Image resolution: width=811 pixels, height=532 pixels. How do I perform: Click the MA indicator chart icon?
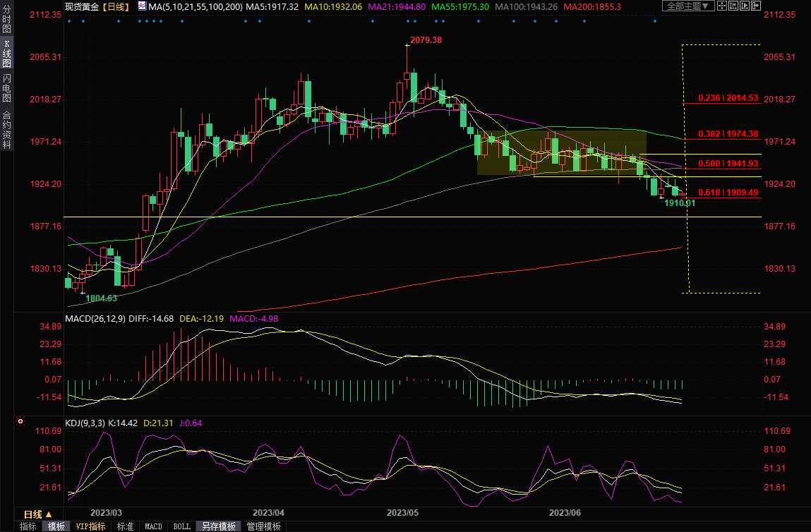pyautogui.click(x=142, y=6)
